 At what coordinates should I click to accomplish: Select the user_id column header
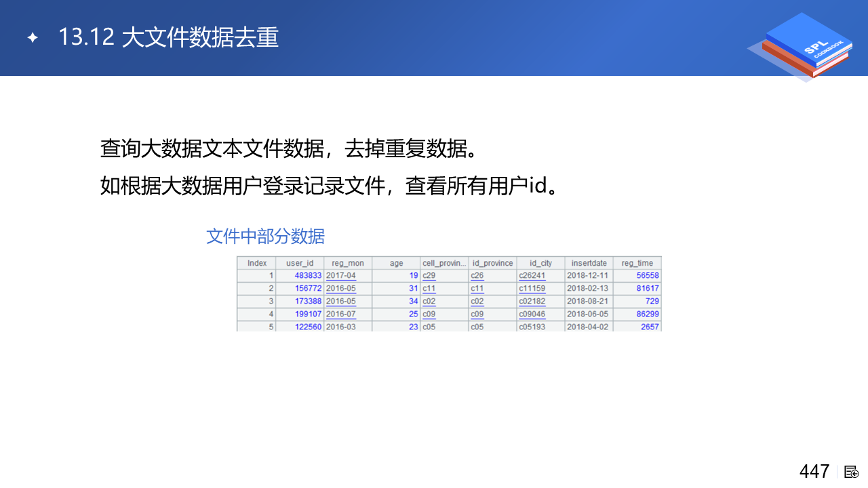(300, 263)
